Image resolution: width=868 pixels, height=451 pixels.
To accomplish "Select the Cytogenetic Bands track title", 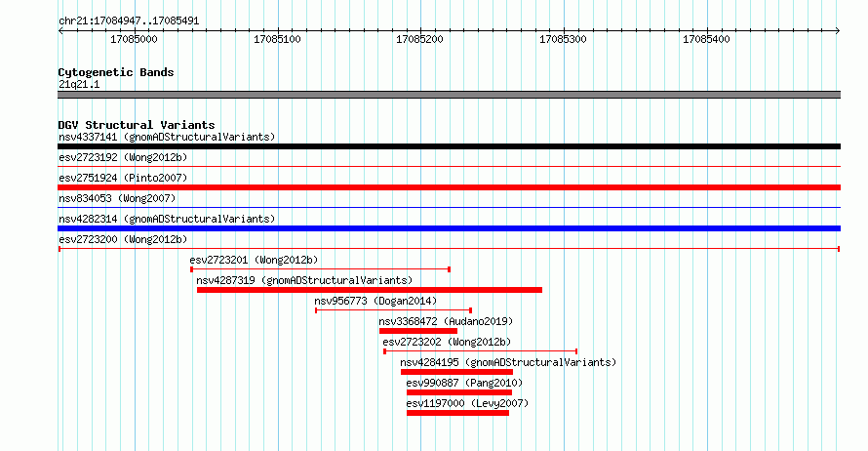I will click(x=116, y=72).
